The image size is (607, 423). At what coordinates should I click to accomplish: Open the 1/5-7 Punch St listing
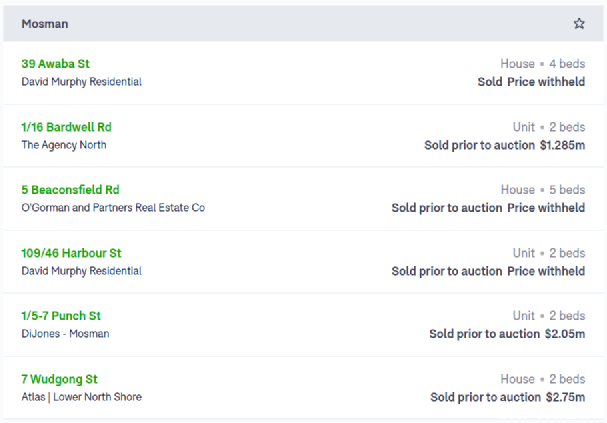61,316
